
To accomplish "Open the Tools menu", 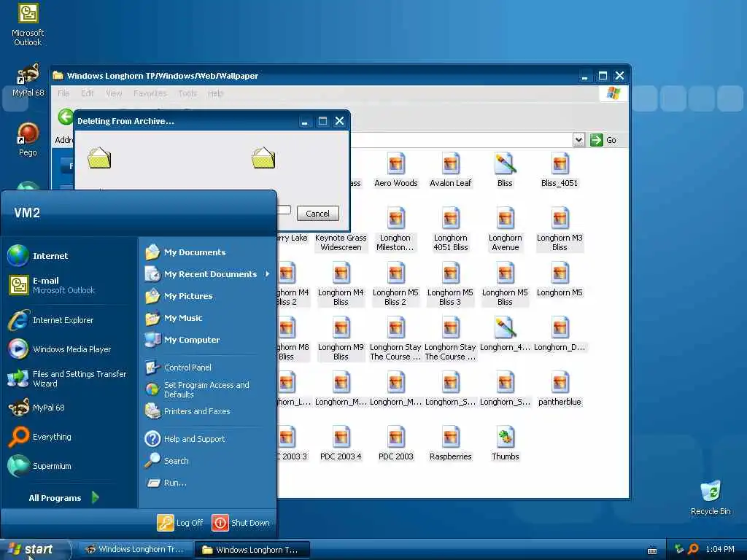I will (x=187, y=93).
